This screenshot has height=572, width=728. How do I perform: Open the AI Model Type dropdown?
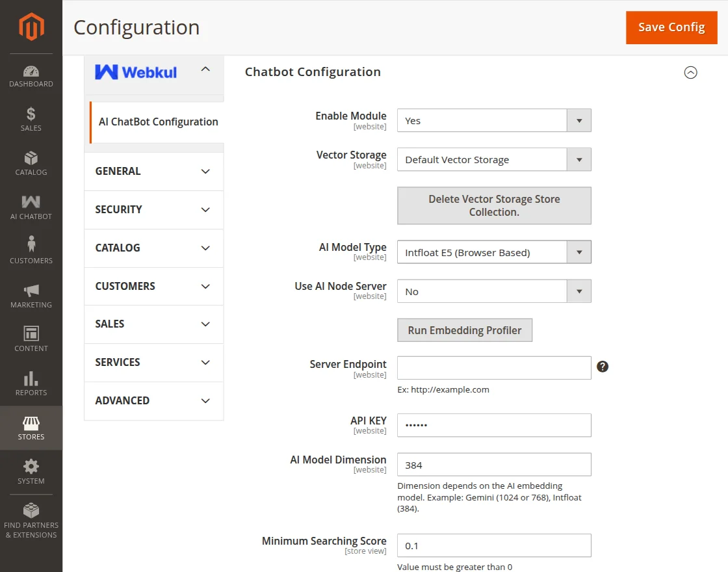[494, 252]
